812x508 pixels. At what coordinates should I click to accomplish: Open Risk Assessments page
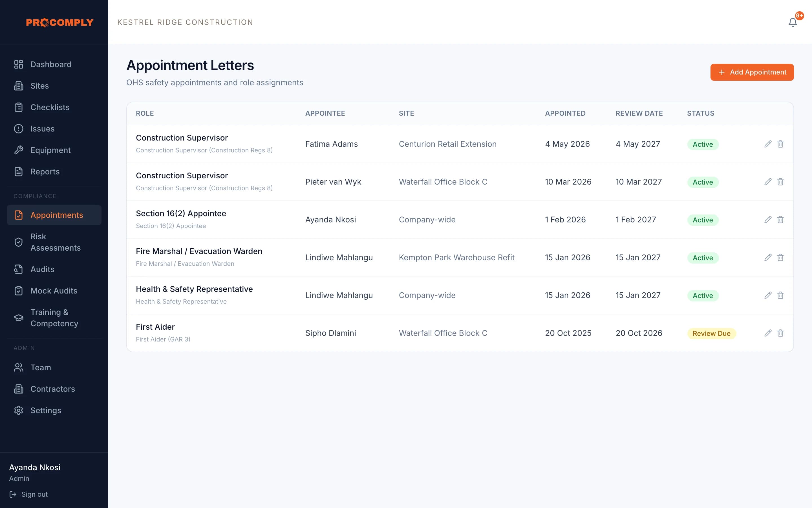tap(54, 242)
